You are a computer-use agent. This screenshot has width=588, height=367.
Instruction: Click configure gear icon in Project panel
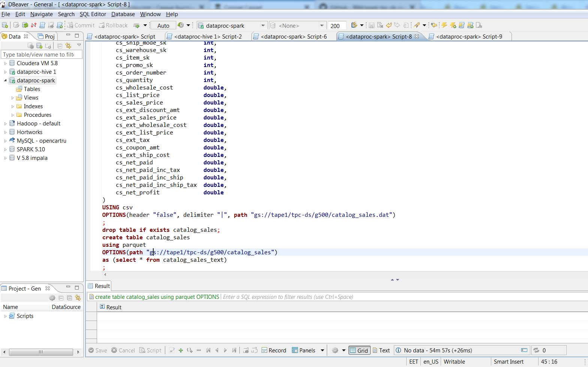[x=52, y=298]
